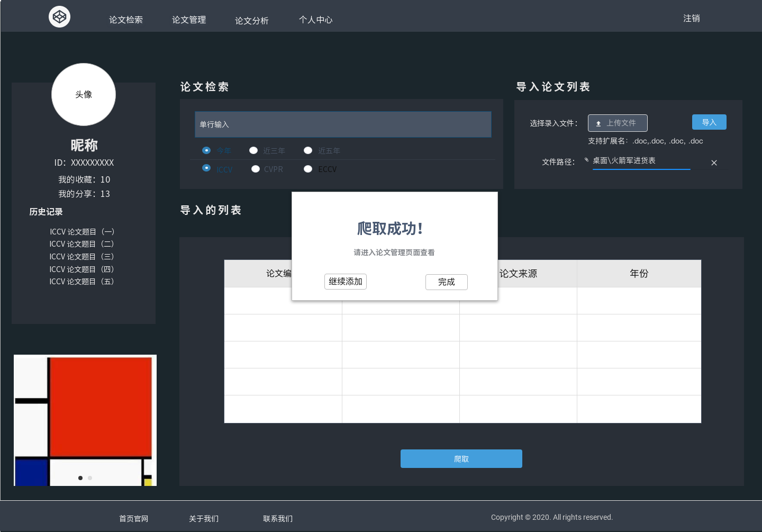
Task: Click the 首页官网 footer link
Action: pyautogui.click(x=134, y=519)
